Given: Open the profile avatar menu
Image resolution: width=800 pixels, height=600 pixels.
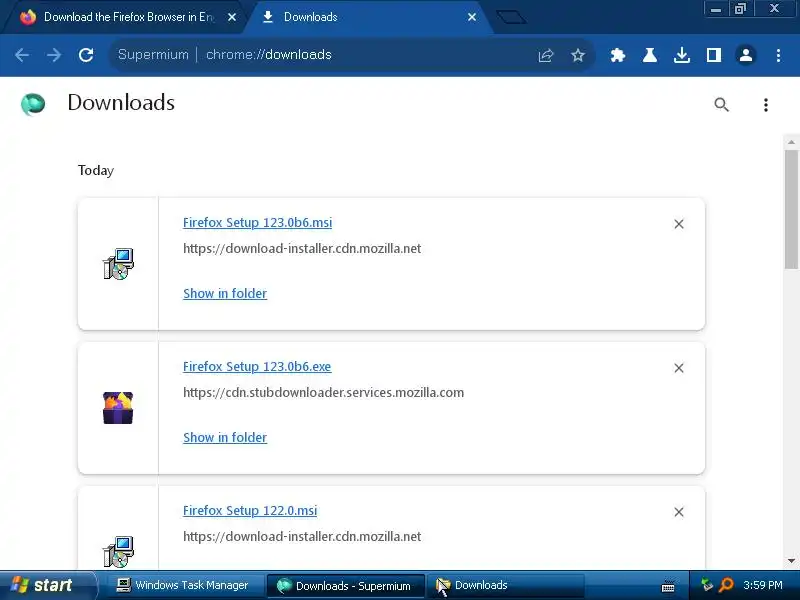Looking at the screenshot, I should [746, 55].
